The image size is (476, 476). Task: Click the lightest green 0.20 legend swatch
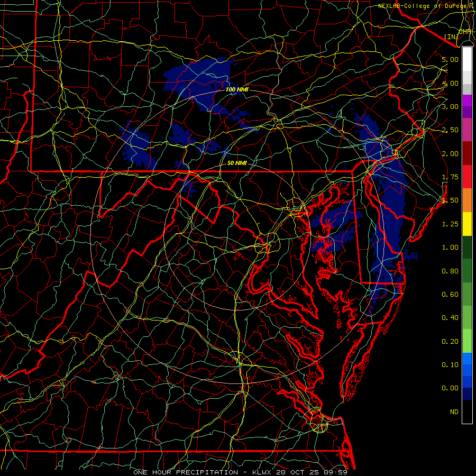(x=467, y=341)
